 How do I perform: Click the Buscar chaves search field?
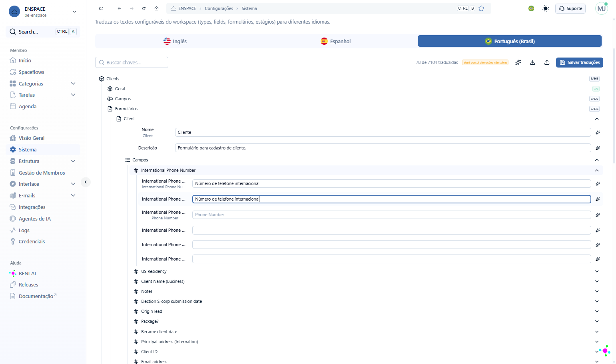(132, 62)
